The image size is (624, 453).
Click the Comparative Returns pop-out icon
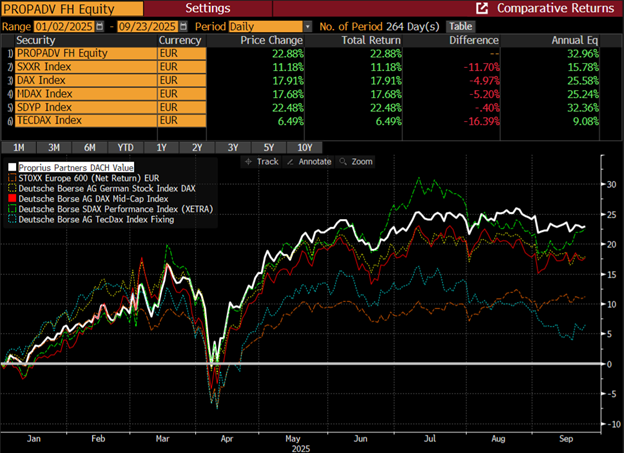(483, 8)
